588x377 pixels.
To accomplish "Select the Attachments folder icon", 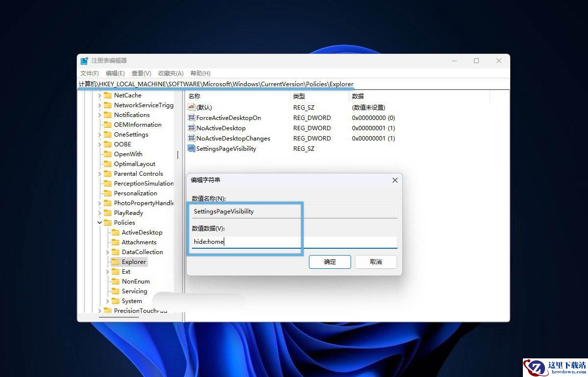I will pos(116,242).
